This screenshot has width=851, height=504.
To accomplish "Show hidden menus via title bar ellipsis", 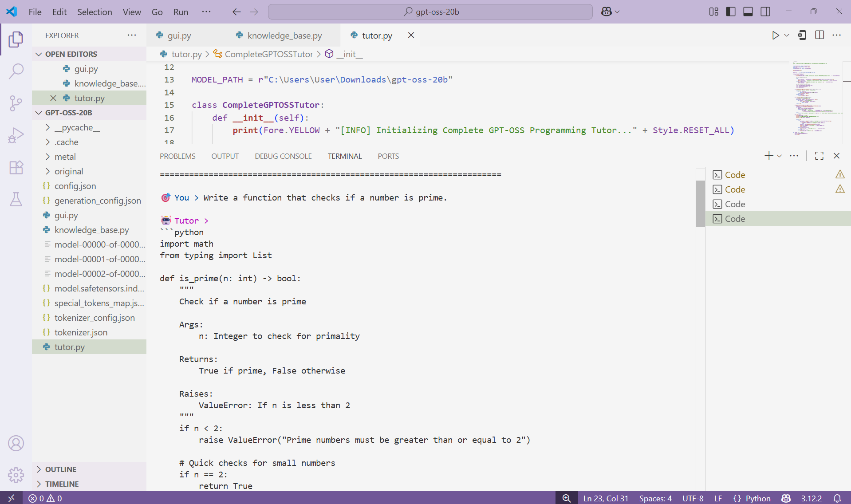I will tap(206, 12).
